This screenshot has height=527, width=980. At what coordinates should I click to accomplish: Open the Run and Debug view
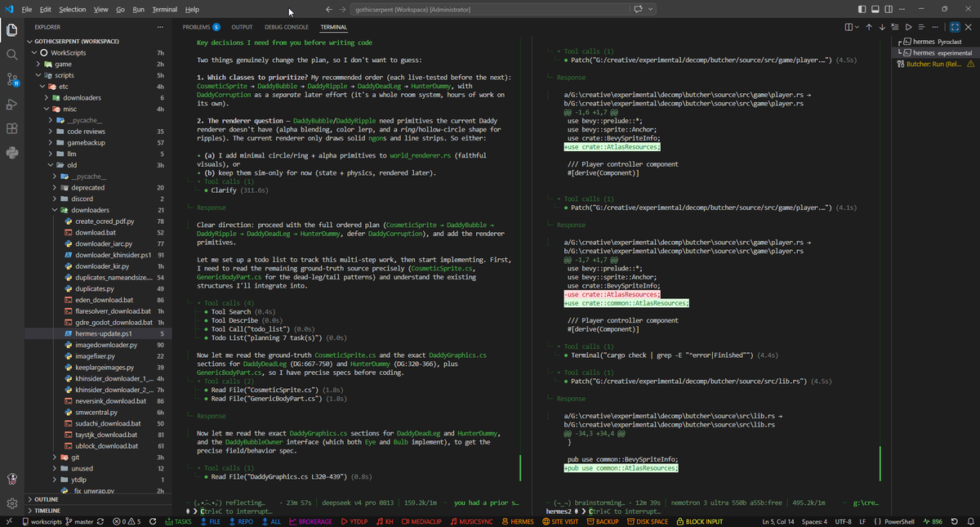point(12,104)
